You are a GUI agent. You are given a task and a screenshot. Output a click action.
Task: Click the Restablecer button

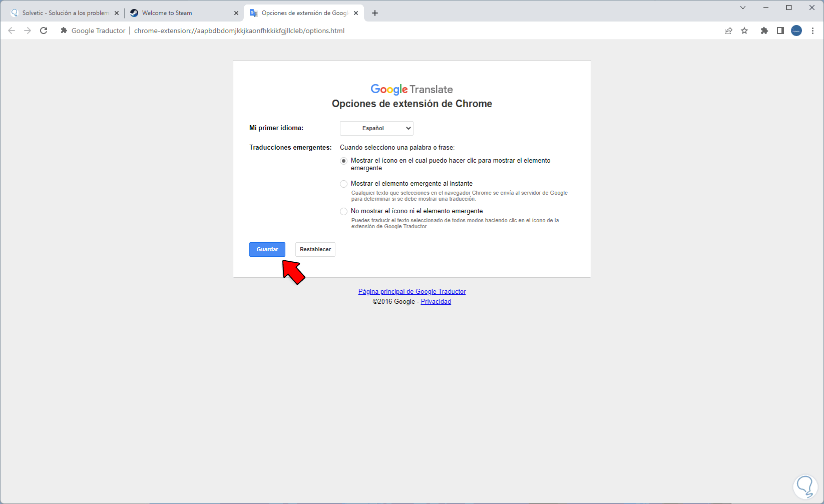pos(315,249)
